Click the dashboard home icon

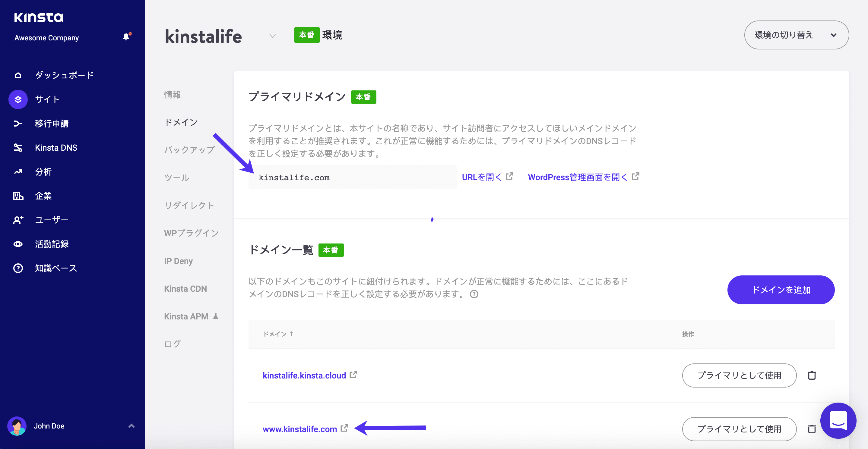click(x=18, y=75)
